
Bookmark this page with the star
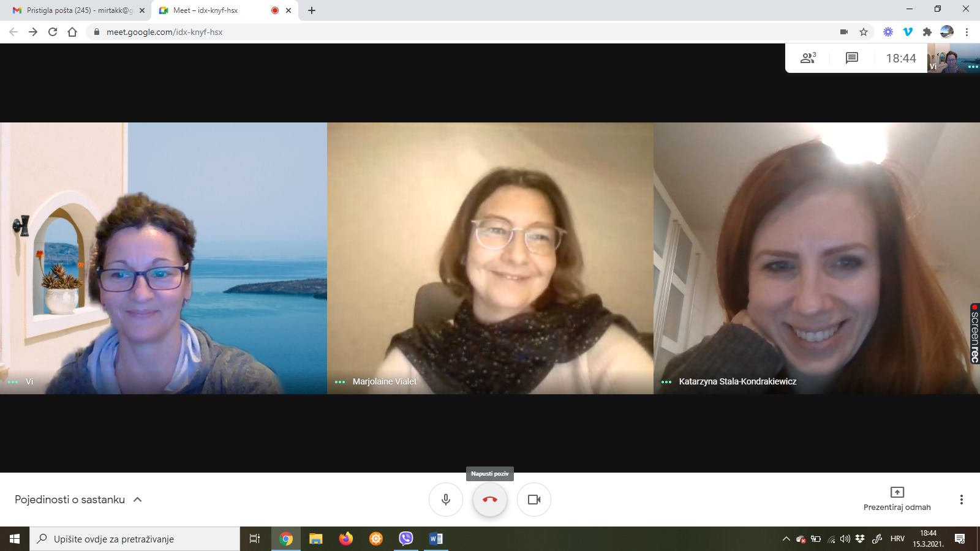tap(864, 32)
